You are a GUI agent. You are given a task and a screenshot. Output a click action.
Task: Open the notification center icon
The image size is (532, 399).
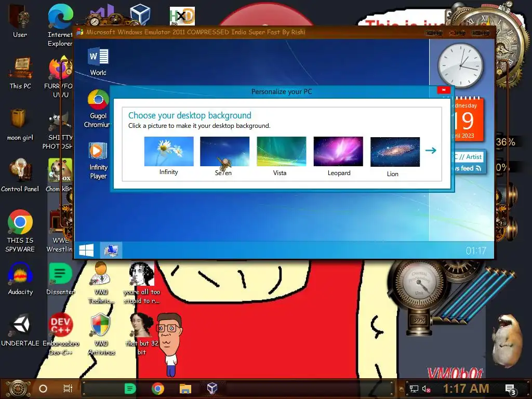511,390
